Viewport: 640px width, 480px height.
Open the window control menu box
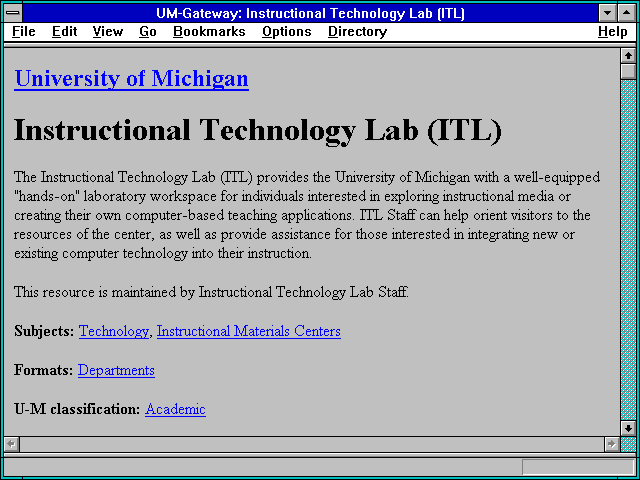point(13,13)
